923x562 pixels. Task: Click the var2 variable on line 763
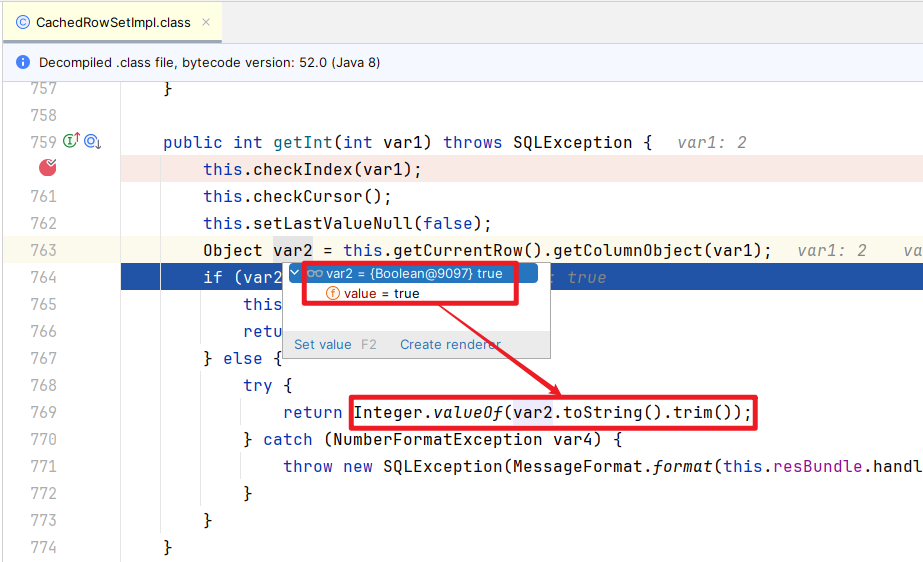click(x=293, y=251)
